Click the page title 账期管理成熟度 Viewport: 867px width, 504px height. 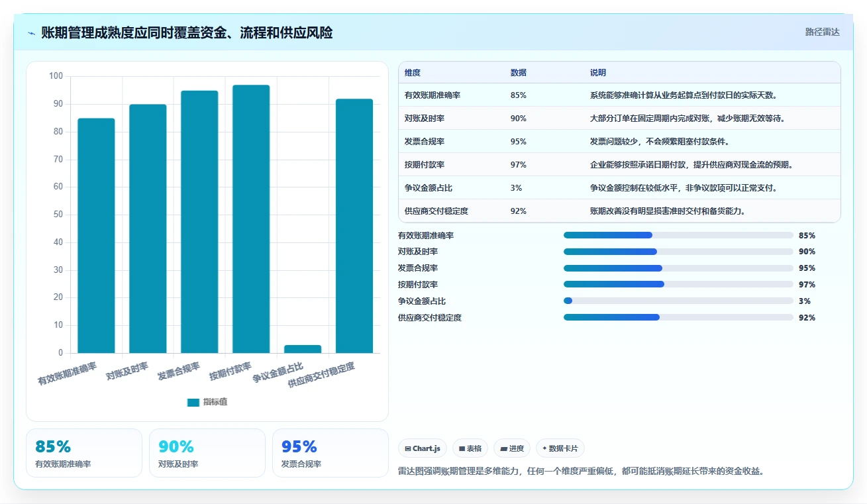(x=187, y=32)
